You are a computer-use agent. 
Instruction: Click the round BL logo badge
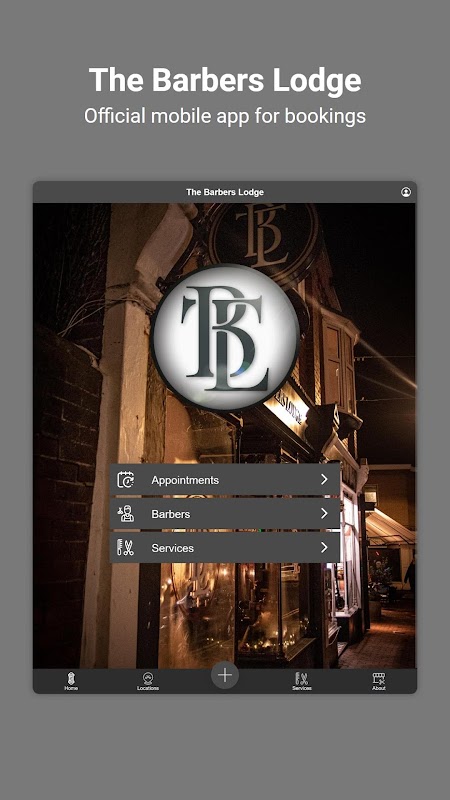point(225,337)
